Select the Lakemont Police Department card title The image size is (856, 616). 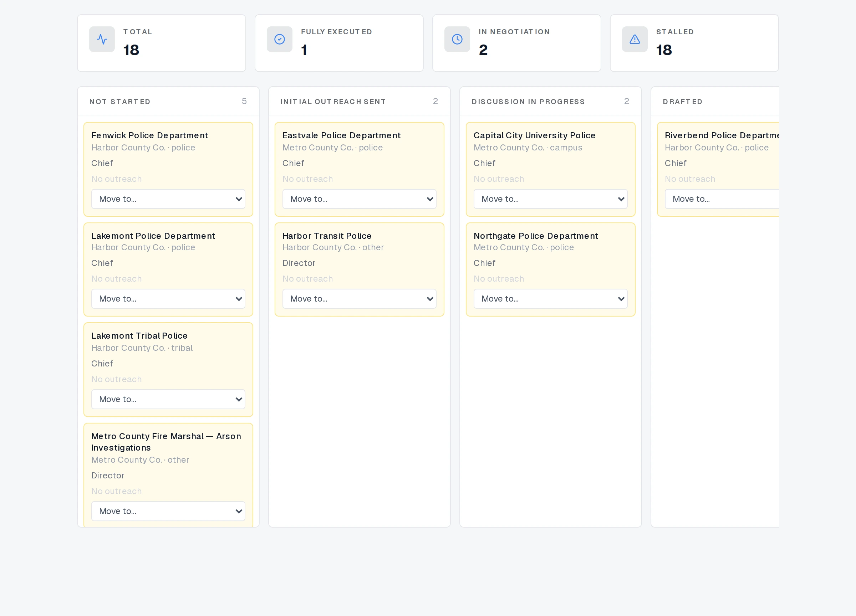click(153, 236)
